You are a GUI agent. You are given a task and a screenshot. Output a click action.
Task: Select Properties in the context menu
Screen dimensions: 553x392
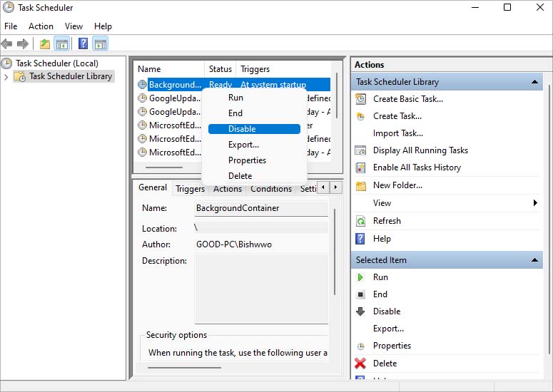[x=247, y=160]
